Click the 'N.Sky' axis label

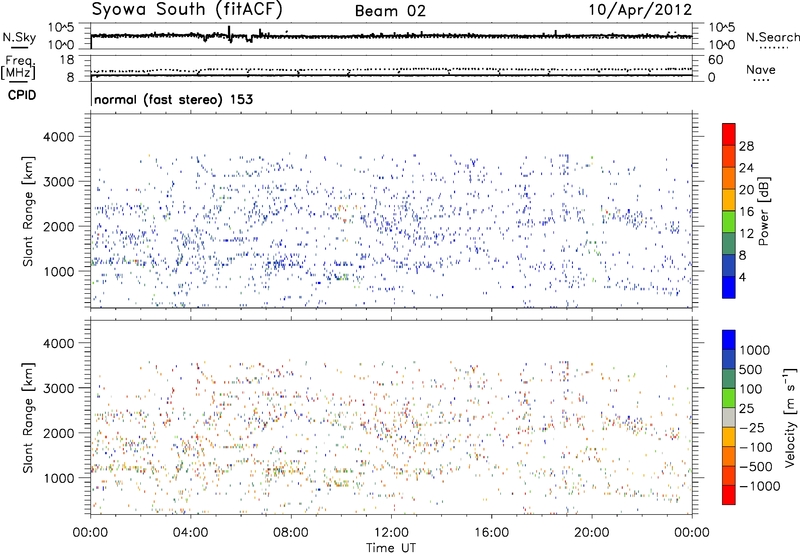pyautogui.click(x=19, y=37)
